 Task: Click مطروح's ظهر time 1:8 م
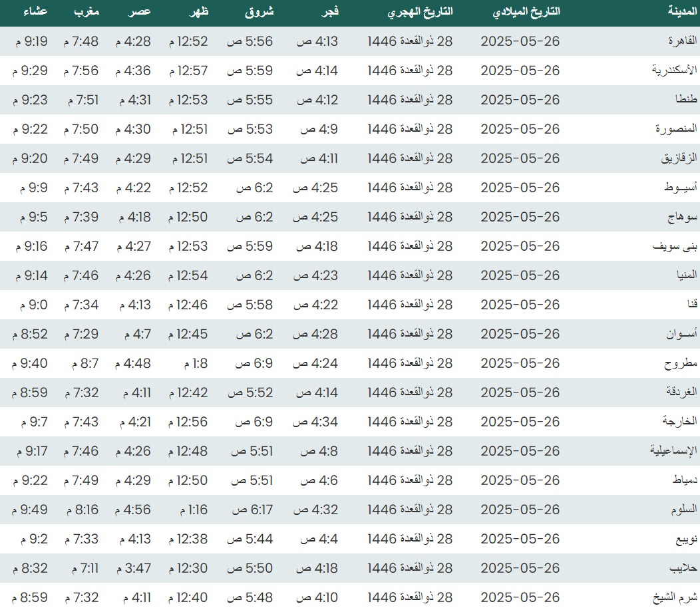[x=194, y=363]
